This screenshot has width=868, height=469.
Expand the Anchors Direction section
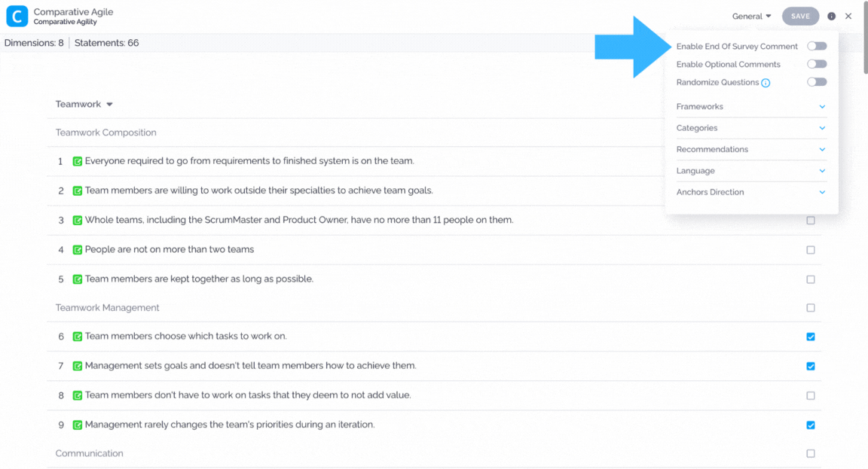[x=751, y=193]
